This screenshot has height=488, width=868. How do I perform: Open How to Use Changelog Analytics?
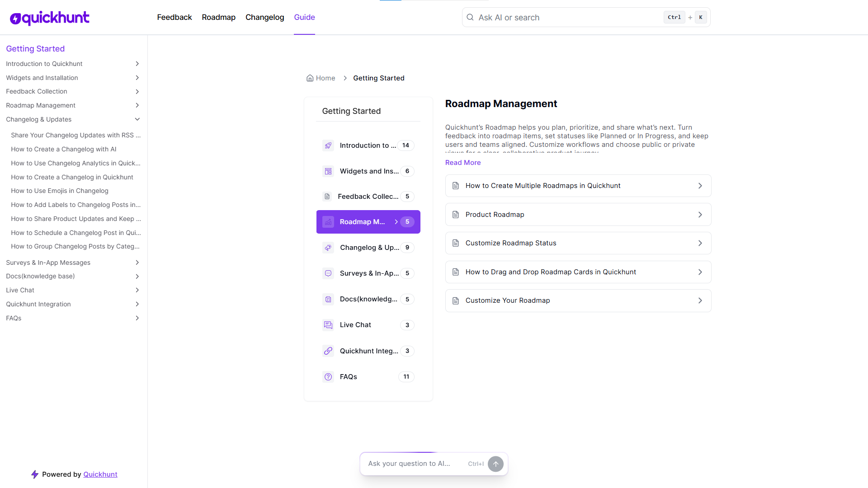pos(75,163)
